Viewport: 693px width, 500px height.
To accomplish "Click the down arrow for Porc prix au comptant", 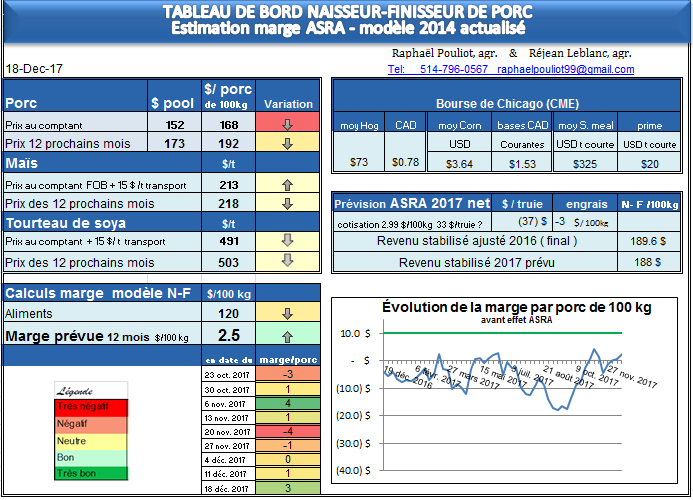I will point(287,125).
